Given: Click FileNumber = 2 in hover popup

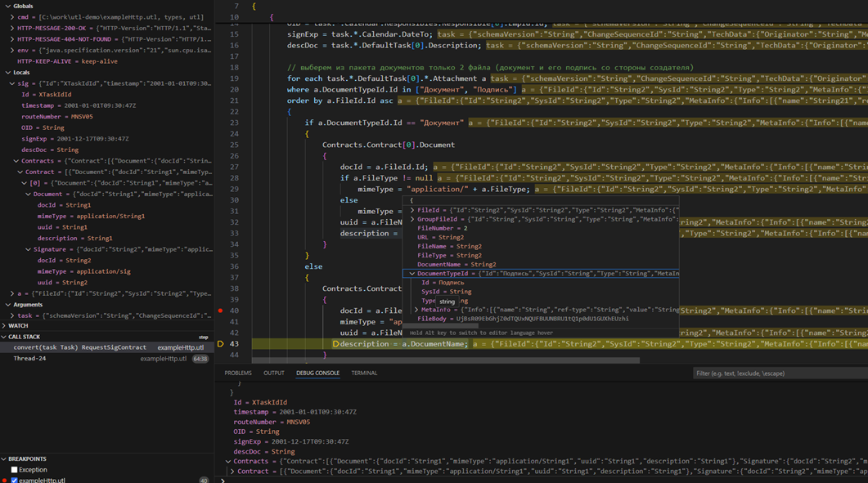Looking at the screenshot, I should (443, 228).
